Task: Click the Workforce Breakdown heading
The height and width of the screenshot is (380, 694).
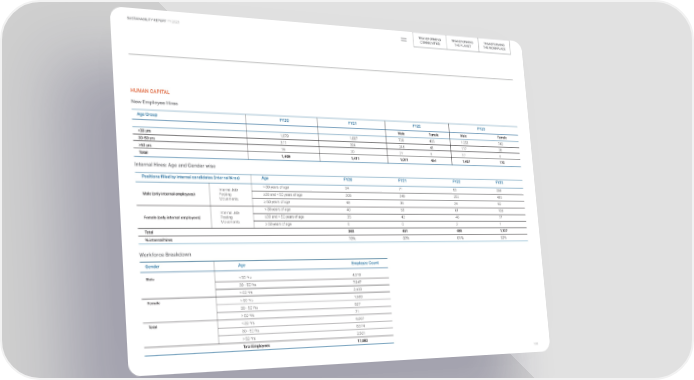Action: click(x=165, y=255)
